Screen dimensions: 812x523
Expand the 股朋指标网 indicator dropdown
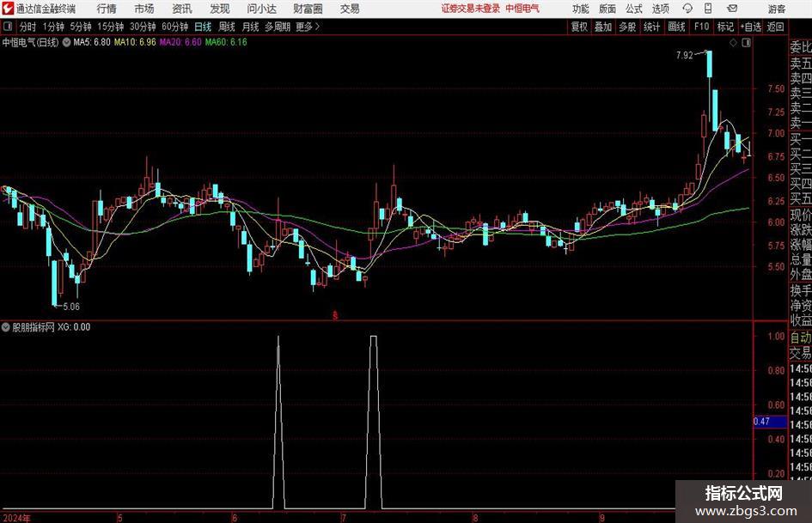pyautogui.click(x=6, y=327)
